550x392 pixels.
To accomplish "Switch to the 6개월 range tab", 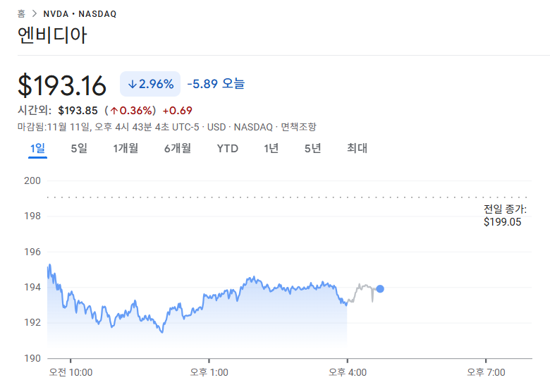I will pos(178,149).
